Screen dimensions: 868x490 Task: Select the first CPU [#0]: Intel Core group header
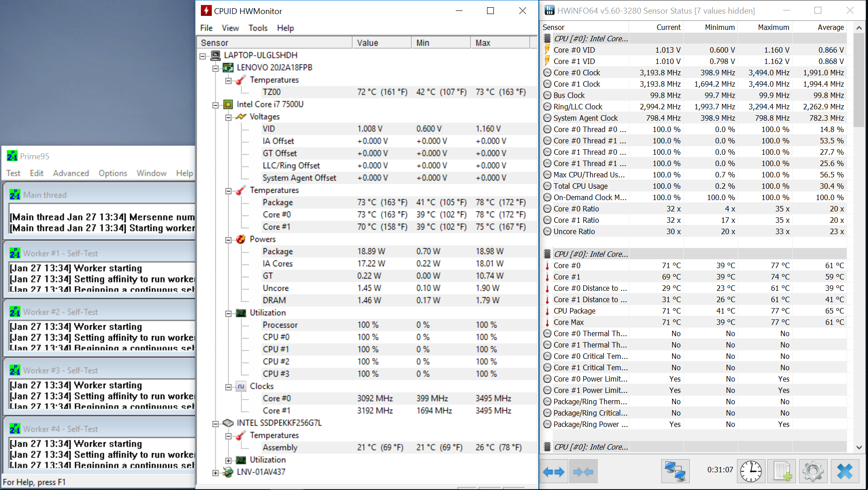tap(694, 39)
